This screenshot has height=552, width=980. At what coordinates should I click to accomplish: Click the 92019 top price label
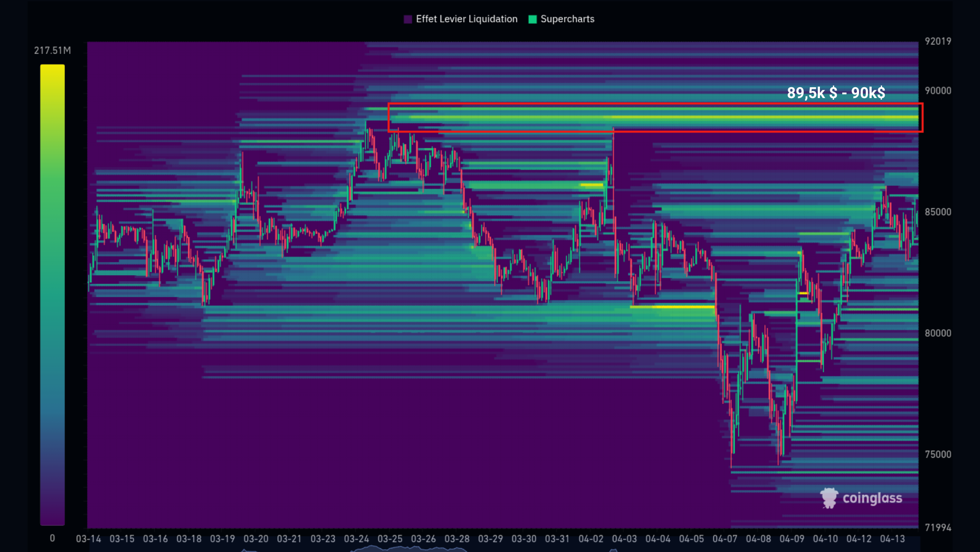938,41
